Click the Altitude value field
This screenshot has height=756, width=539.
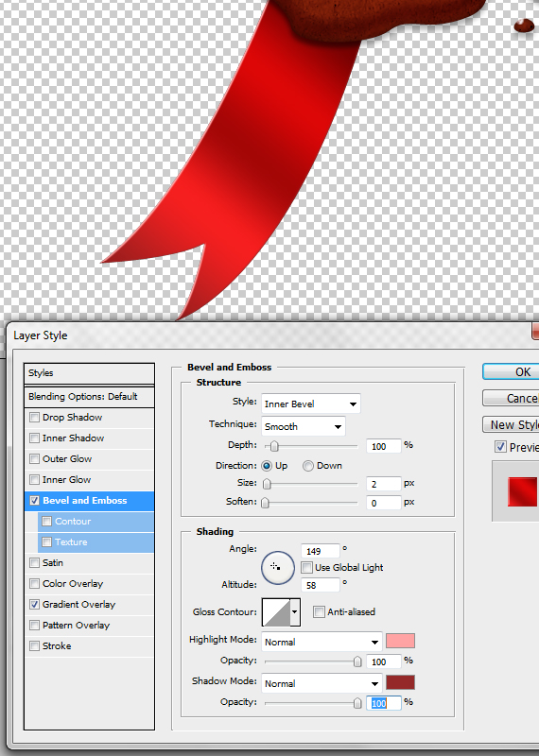(320, 585)
